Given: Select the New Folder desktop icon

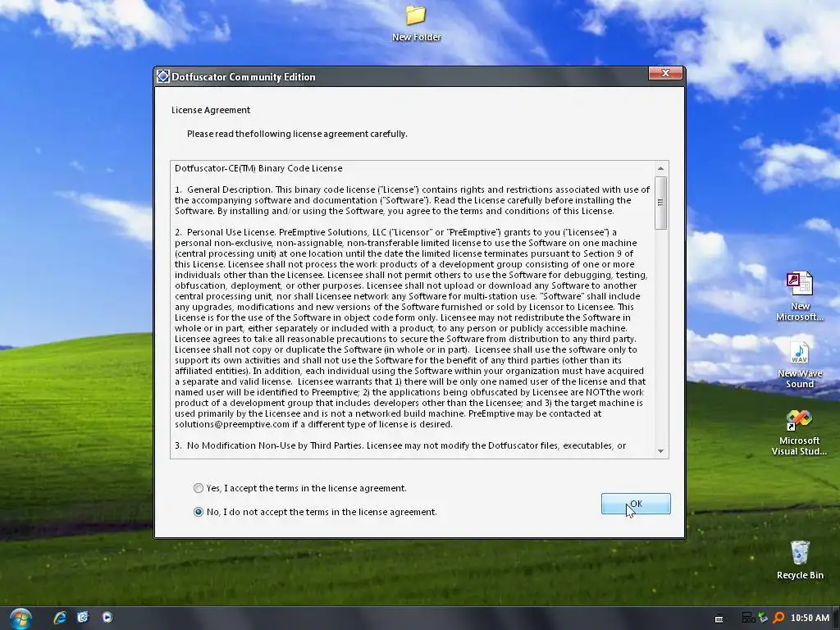Looking at the screenshot, I should point(416,24).
